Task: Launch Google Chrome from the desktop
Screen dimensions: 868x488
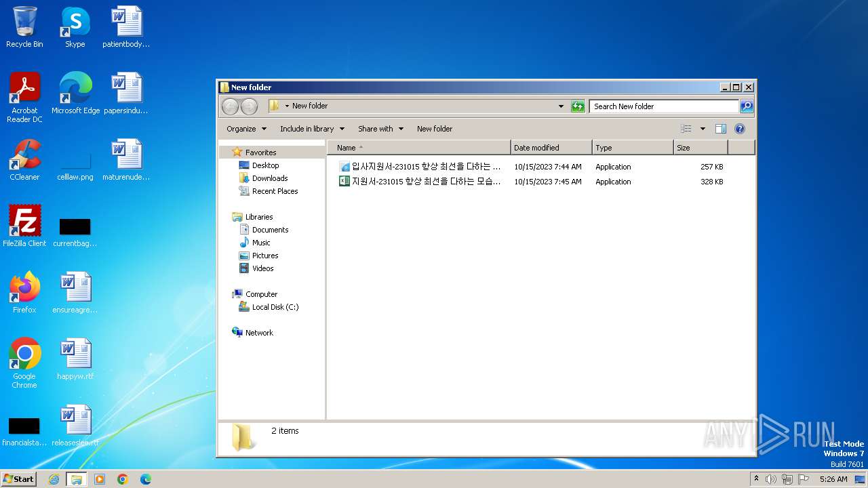Action: point(24,363)
